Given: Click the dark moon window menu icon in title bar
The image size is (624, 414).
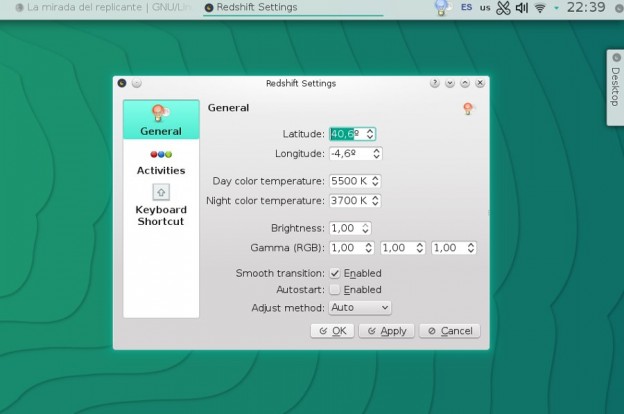Looking at the screenshot, I should 122,83.
